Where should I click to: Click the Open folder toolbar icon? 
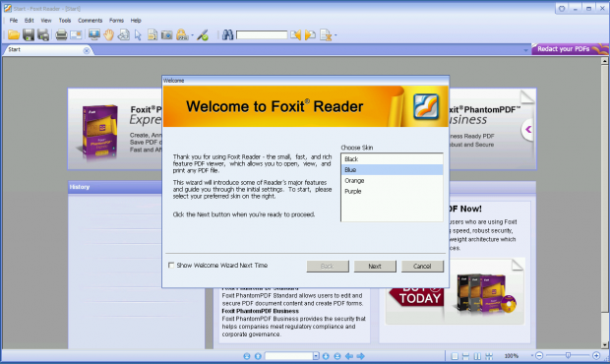(x=14, y=35)
